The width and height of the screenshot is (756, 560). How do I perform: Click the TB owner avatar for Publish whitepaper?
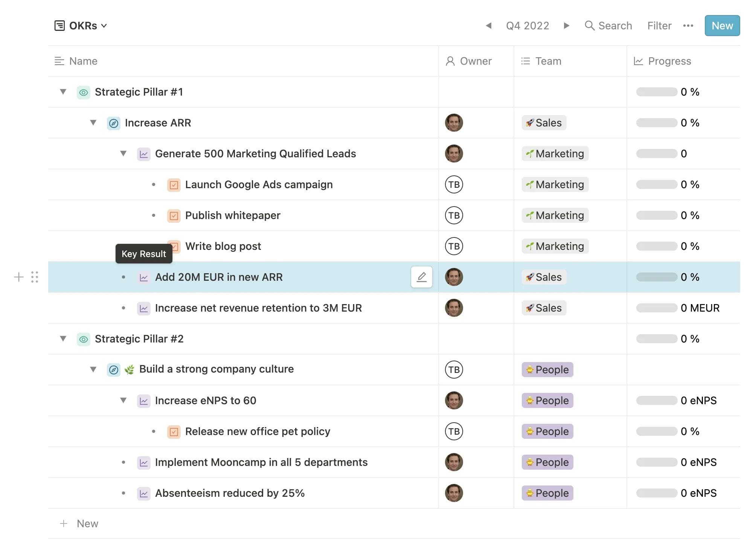454,215
